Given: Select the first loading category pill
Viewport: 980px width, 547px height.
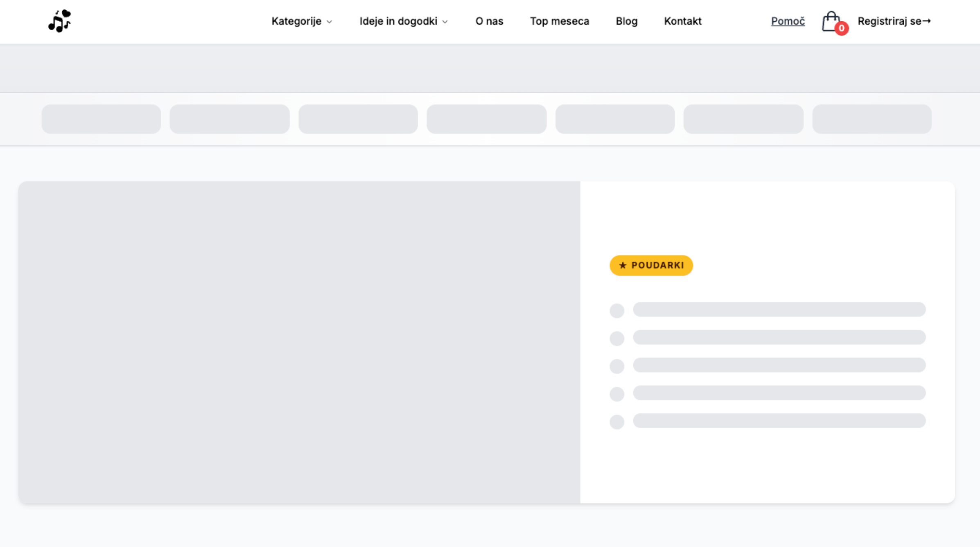Looking at the screenshot, I should click(x=101, y=119).
